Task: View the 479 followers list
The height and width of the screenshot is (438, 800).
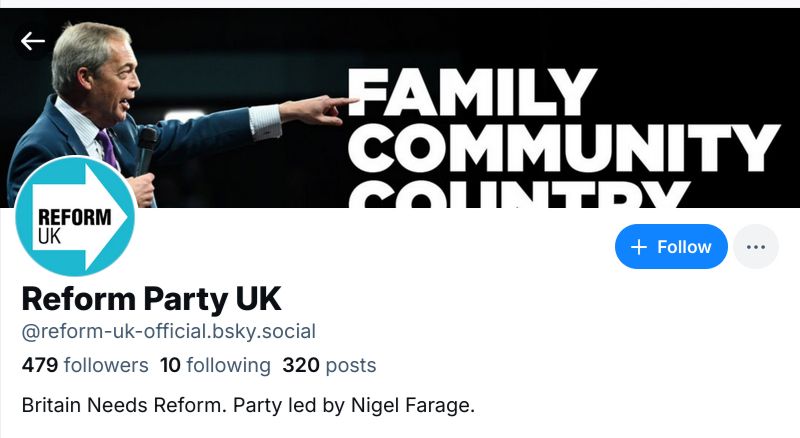Action: pos(85,365)
